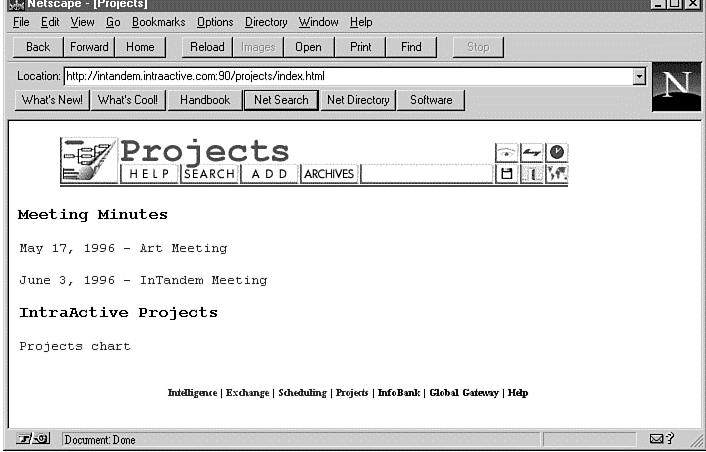706x452 pixels.
Task: Click the floppy disk icon in banner
Action: (508, 174)
